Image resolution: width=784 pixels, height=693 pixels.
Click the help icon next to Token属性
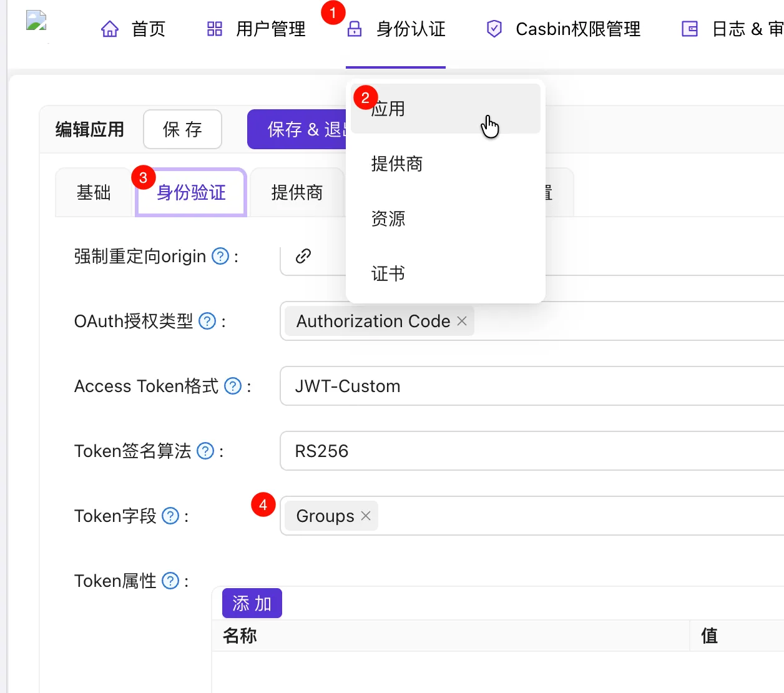coord(170,581)
